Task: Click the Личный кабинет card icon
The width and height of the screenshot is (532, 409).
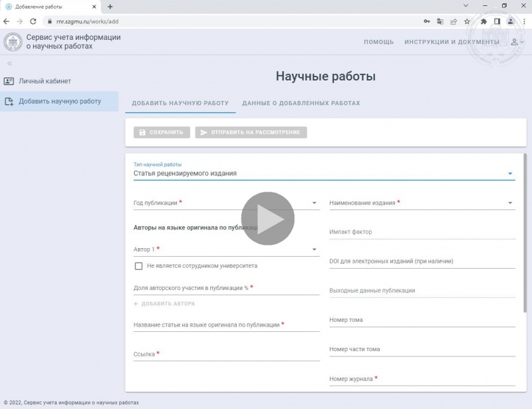Action: coord(9,81)
